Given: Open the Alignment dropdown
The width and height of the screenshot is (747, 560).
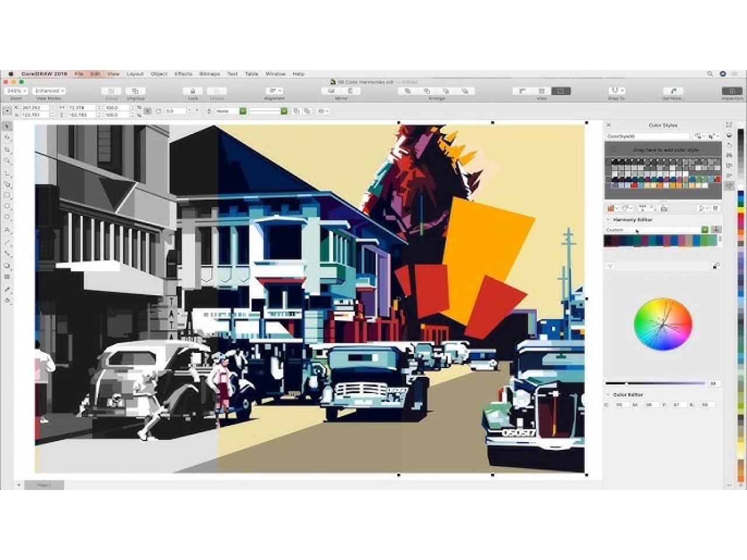Looking at the screenshot, I should coord(275,91).
